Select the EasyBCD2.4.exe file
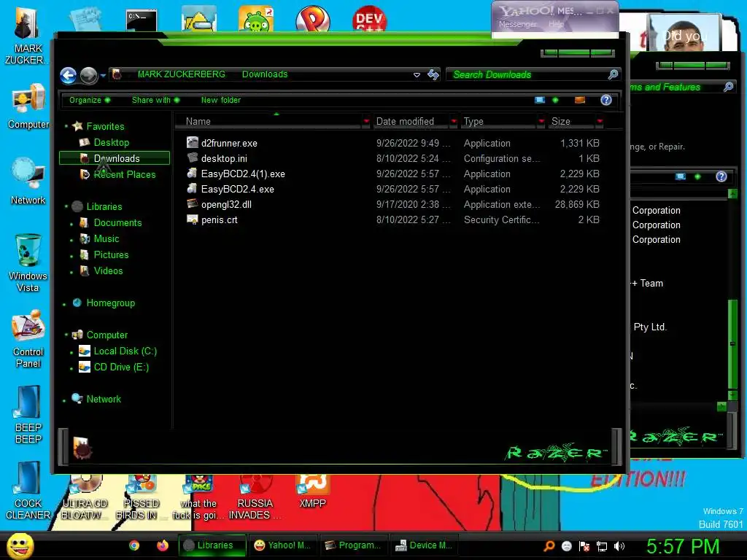This screenshot has width=747, height=560. click(237, 189)
